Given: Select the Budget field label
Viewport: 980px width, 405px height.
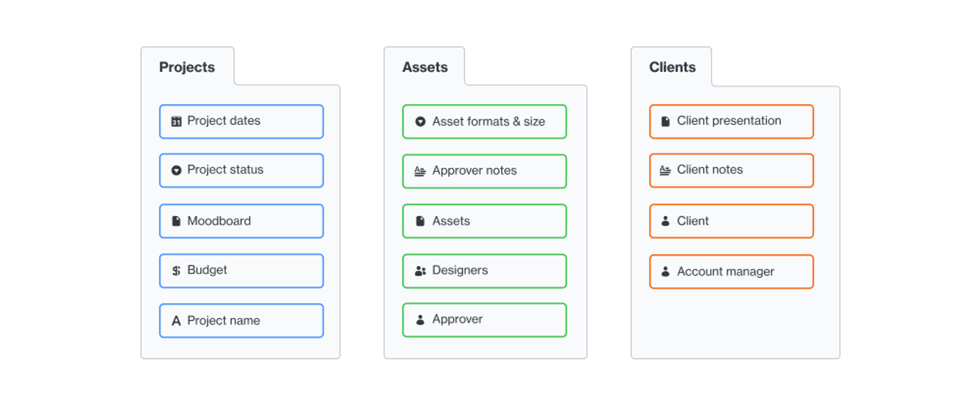Looking at the screenshot, I should tap(207, 270).
